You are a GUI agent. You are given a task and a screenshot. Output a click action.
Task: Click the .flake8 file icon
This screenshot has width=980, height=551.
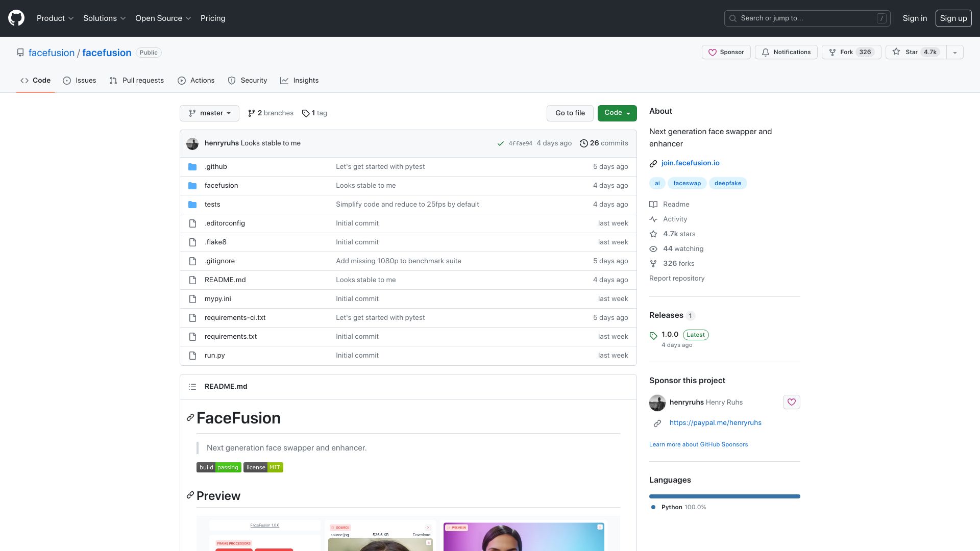(x=192, y=242)
